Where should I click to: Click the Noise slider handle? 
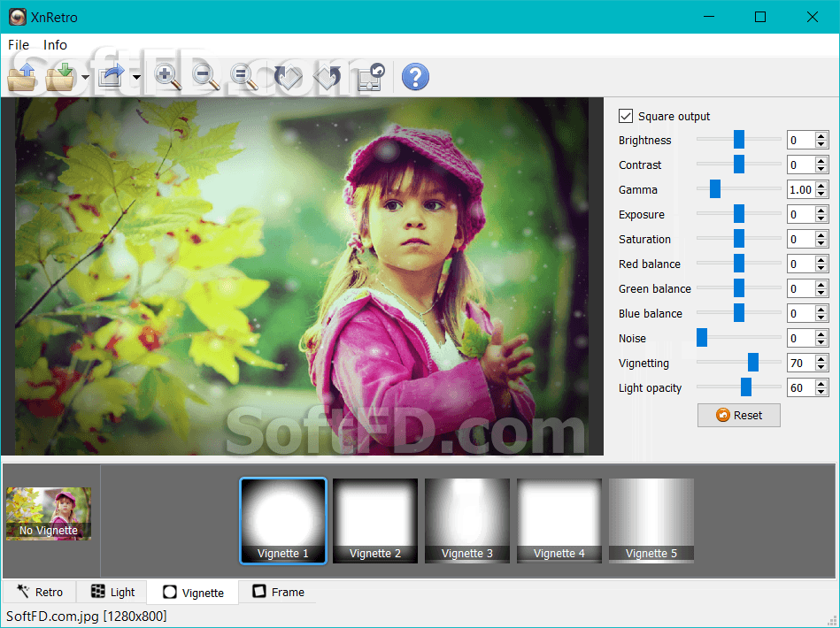click(x=702, y=337)
